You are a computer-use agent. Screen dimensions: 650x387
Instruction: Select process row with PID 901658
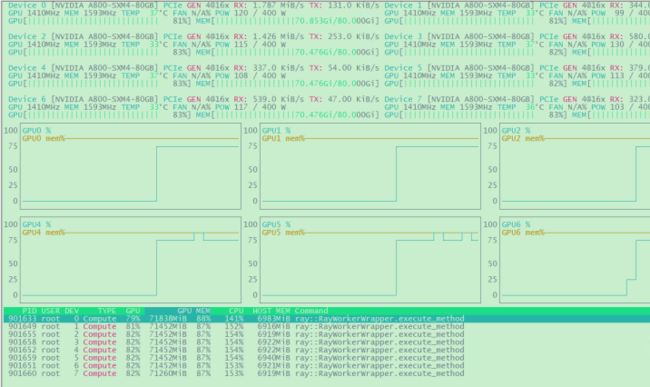tap(236, 342)
